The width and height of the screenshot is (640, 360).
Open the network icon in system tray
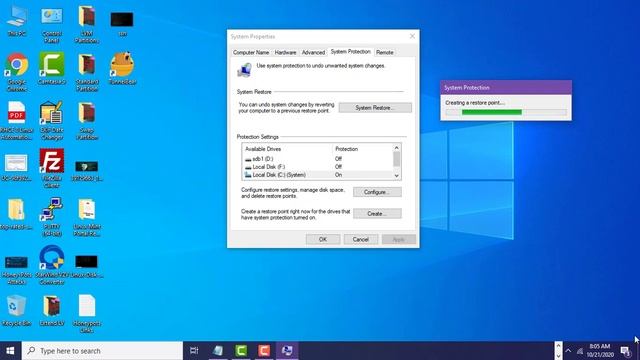[x=580, y=351]
